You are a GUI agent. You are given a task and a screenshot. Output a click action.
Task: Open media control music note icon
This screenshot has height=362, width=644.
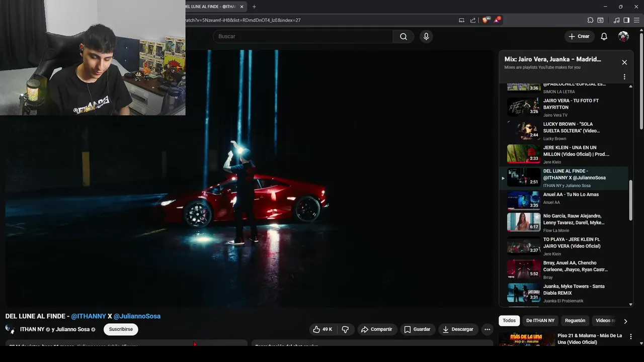616,20
